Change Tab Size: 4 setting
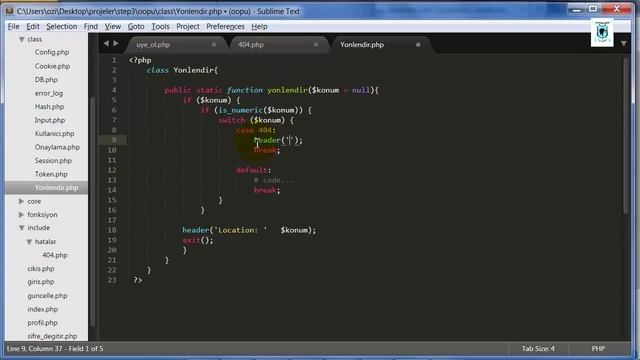The image size is (640, 360). click(538, 349)
